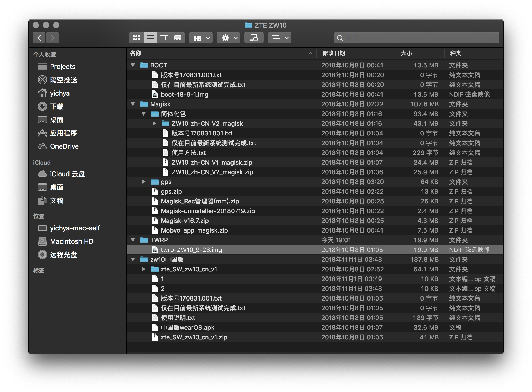This screenshot has width=532, height=392.
Task: Collapse the TWRP folder
Action: tap(133, 240)
